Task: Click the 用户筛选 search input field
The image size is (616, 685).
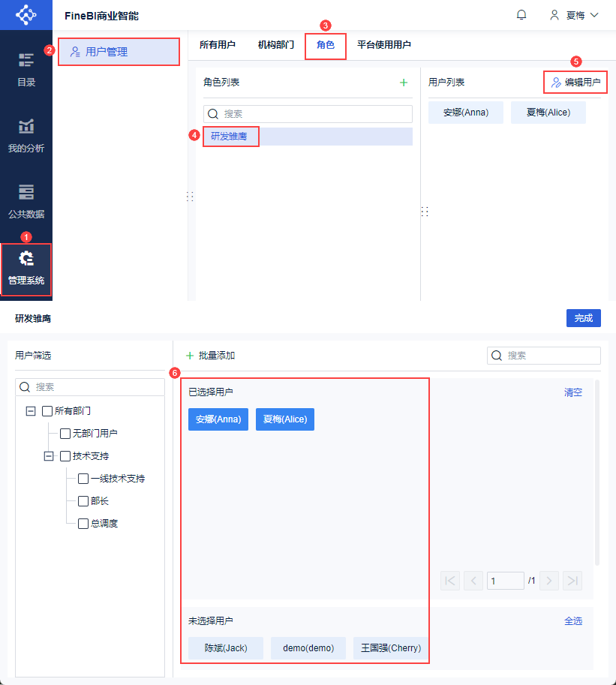Action: point(90,387)
